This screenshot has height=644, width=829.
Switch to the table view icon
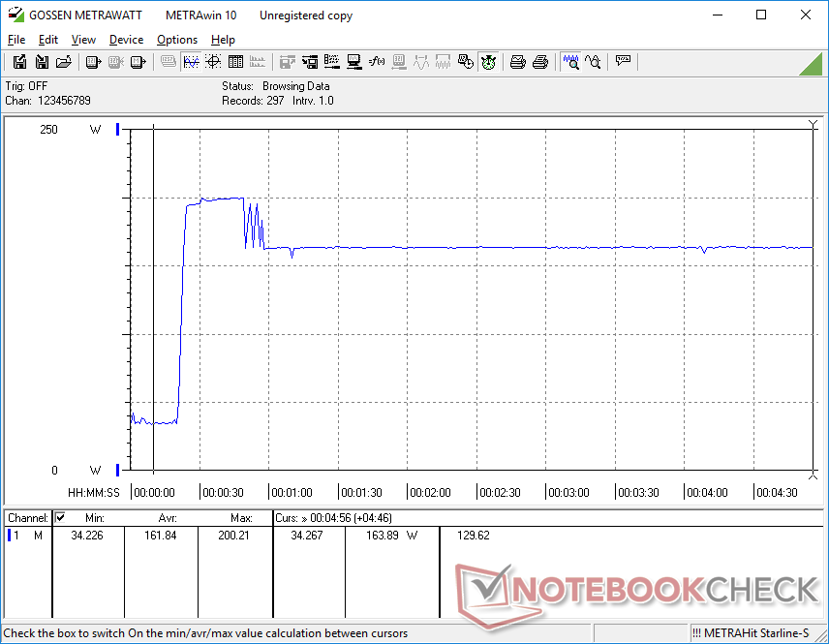pos(235,62)
